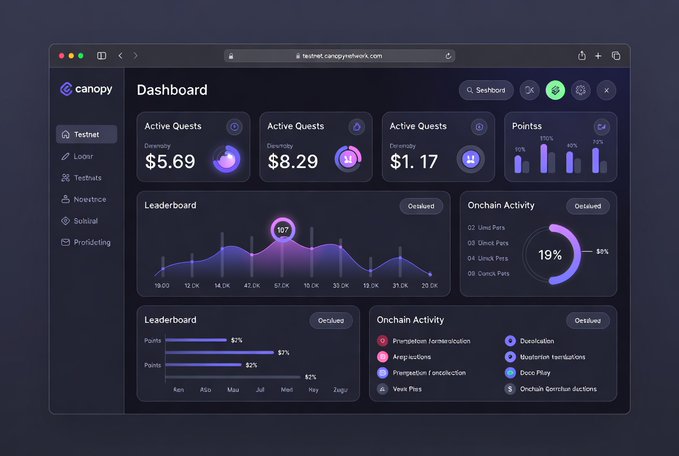Image resolution: width=679 pixels, height=456 pixels.
Task: Click the 107 marker on the chart
Action: click(x=283, y=230)
